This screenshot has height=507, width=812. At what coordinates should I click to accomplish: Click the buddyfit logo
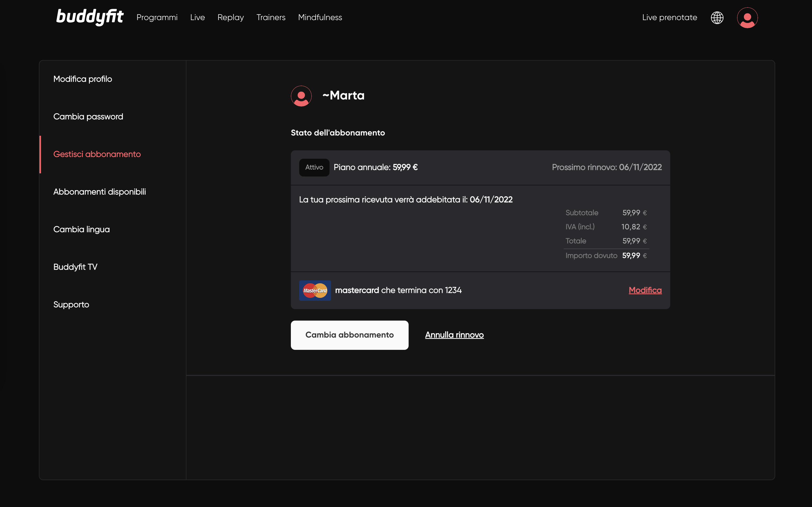click(x=90, y=17)
